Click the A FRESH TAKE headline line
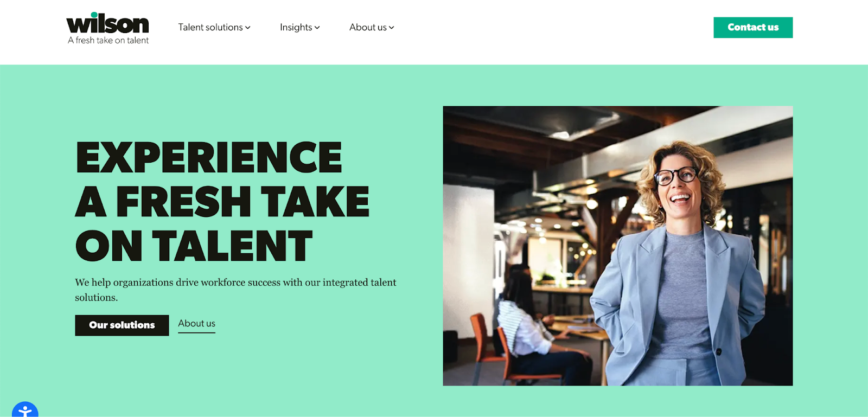 (x=222, y=202)
